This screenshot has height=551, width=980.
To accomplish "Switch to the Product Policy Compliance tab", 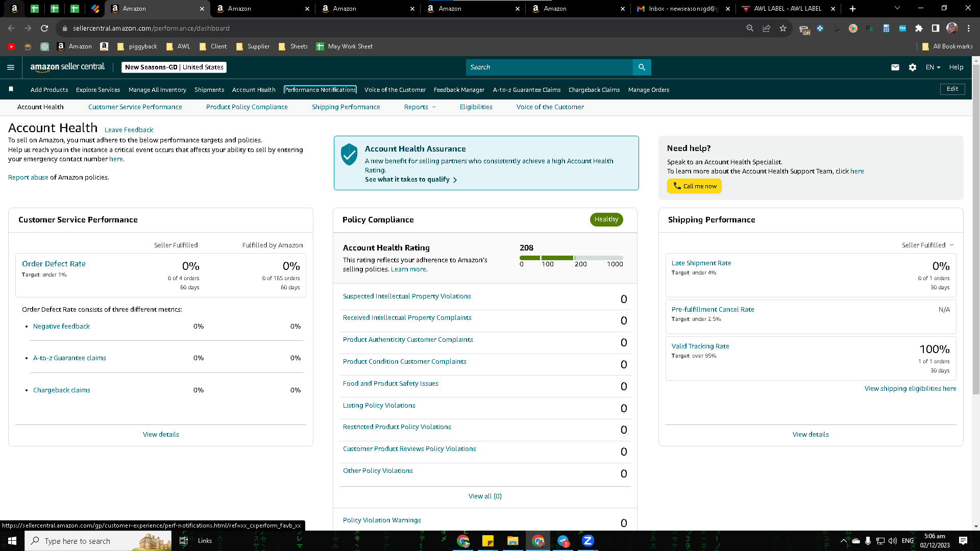I will coord(247,107).
